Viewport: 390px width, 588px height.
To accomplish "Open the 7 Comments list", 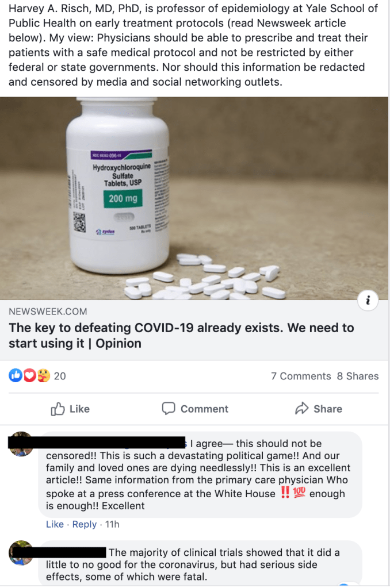I will pos(301,376).
